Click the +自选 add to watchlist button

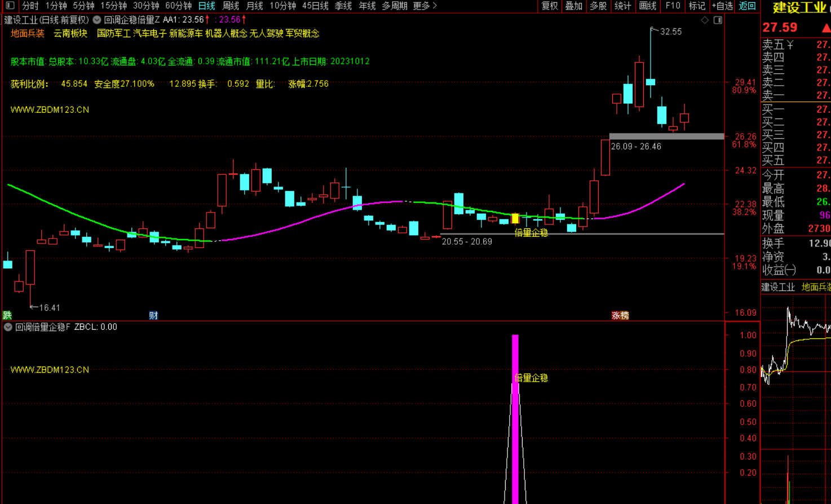point(722,6)
